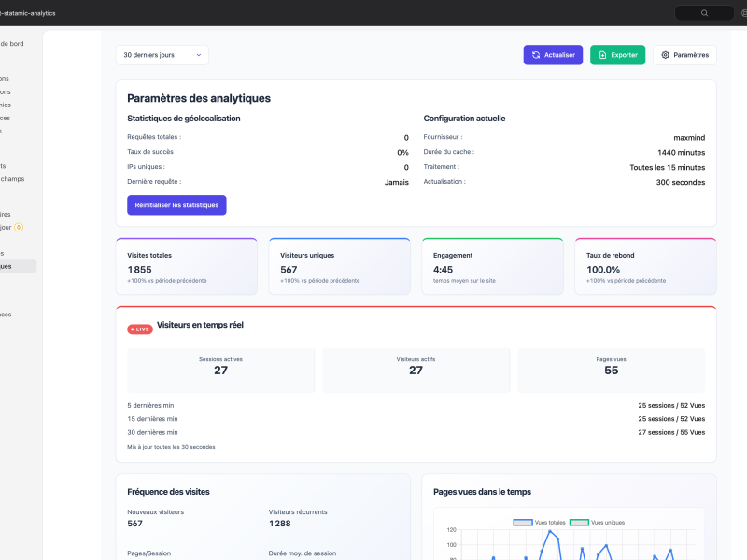
Task: Open the 'de bord' sidebar item
Action: tap(12, 43)
